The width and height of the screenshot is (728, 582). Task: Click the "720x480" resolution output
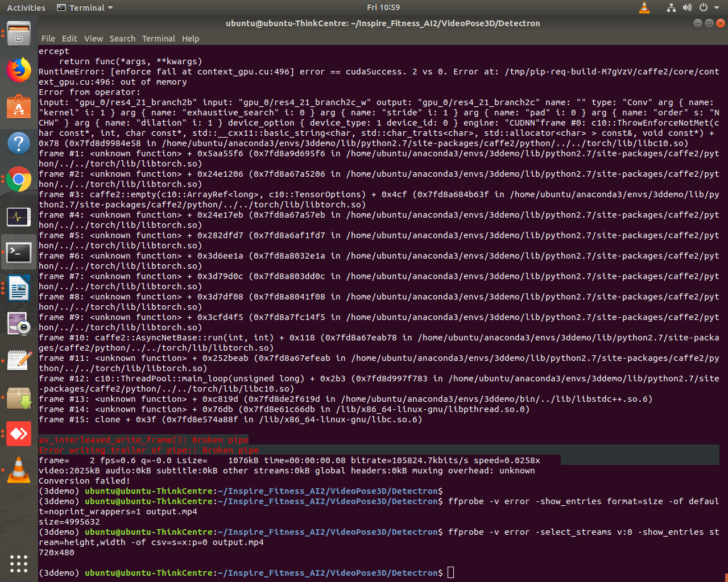(x=56, y=552)
